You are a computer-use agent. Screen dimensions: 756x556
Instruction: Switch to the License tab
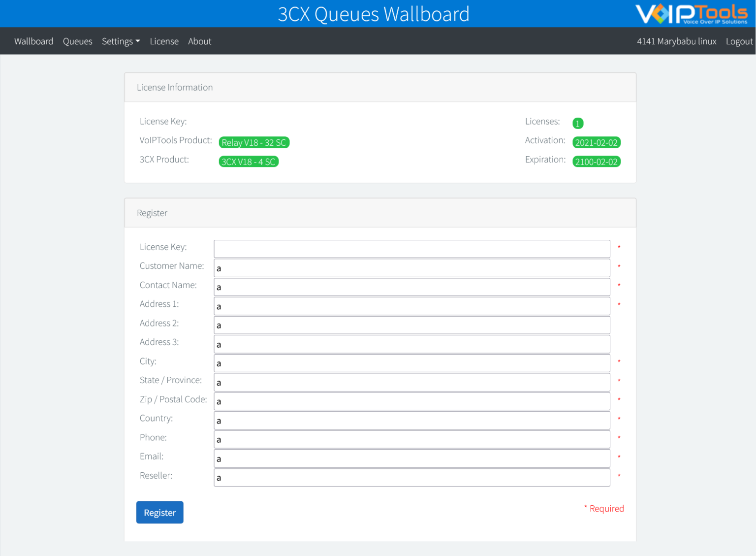pos(164,41)
